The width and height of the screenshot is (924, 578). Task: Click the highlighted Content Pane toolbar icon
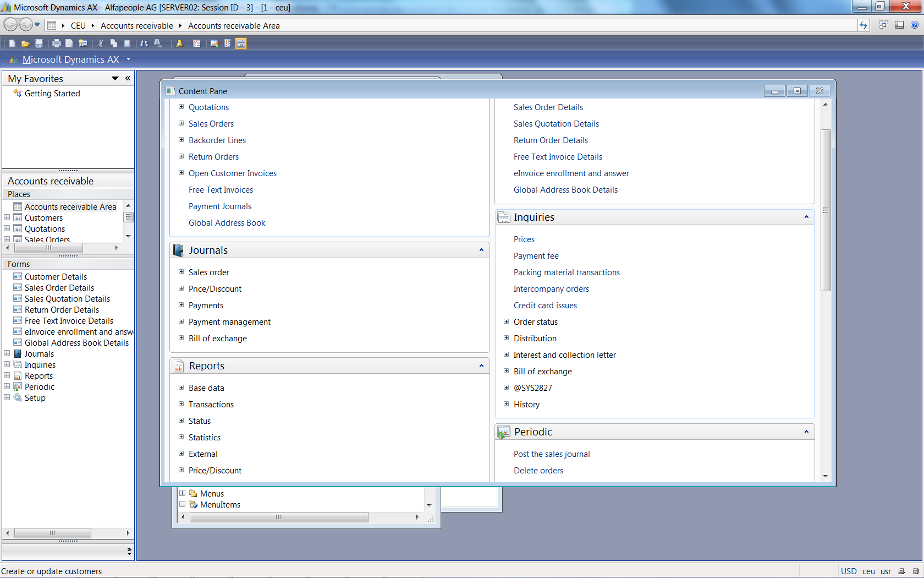pos(241,43)
